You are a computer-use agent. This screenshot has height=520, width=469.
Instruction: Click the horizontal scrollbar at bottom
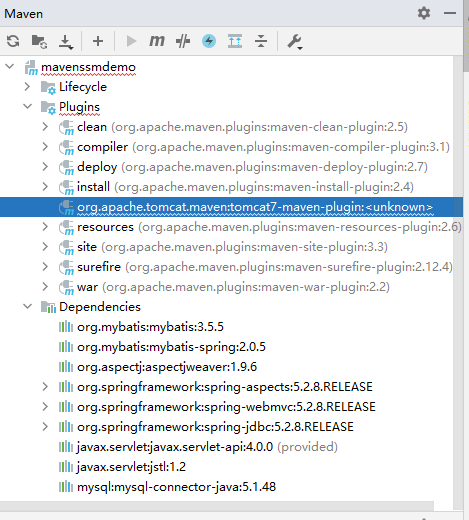217,506
